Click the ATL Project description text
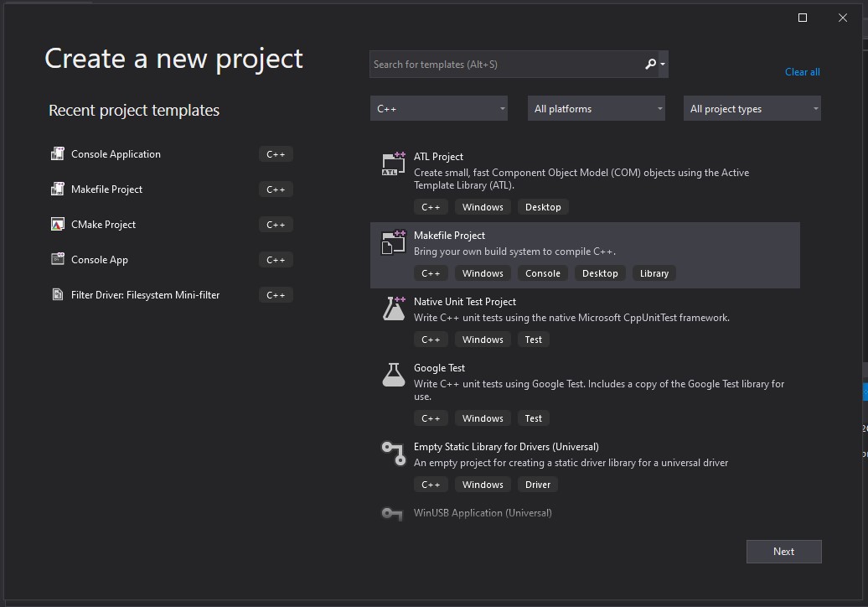Image resolution: width=868 pixels, height=607 pixels. coord(581,179)
